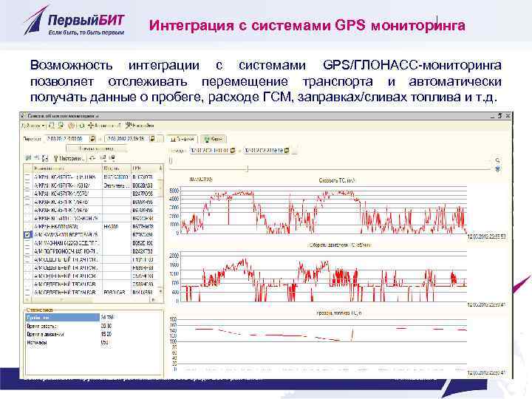Select the BORTCAR model cell in the last row
This screenshot has height=399, width=532.
click(117, 292)
